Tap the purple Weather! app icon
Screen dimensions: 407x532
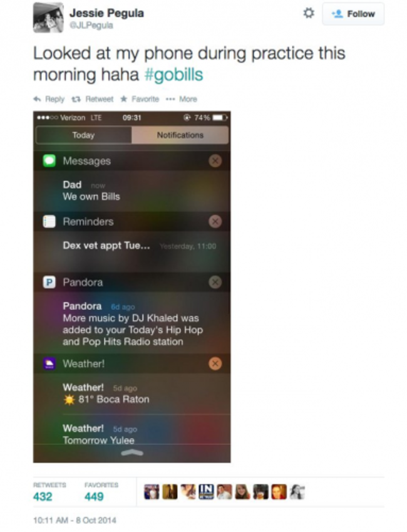coord(49,363)
